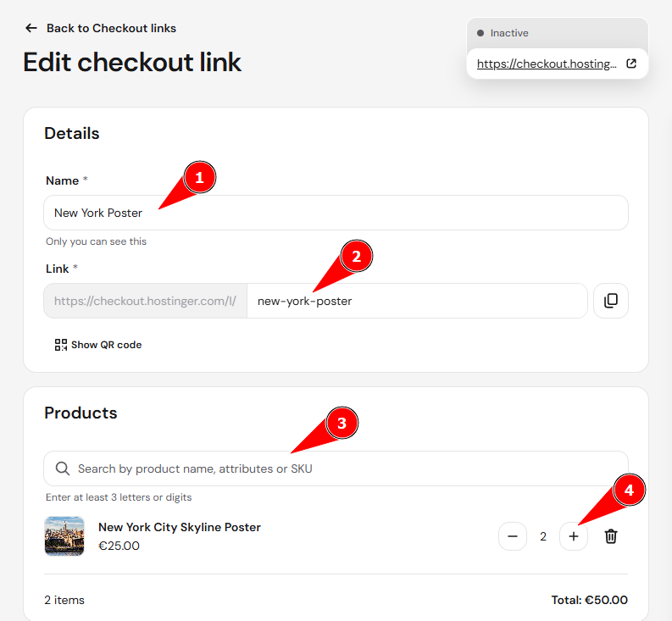This screenshot has width=672, height=621.
Task: Delete the New York City Skyline Poster product
Action: [x=611, y=536]
